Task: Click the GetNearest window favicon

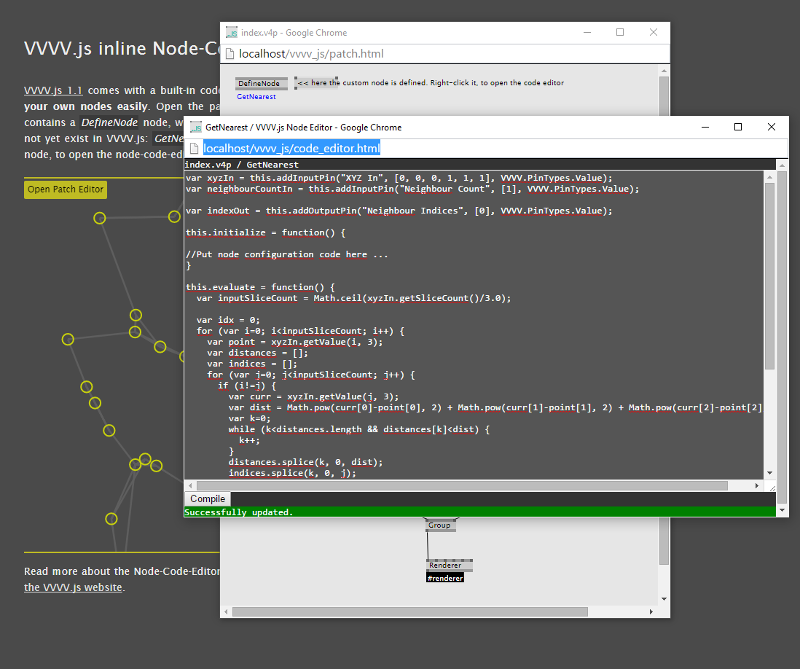Action: (x=195, y=127)
